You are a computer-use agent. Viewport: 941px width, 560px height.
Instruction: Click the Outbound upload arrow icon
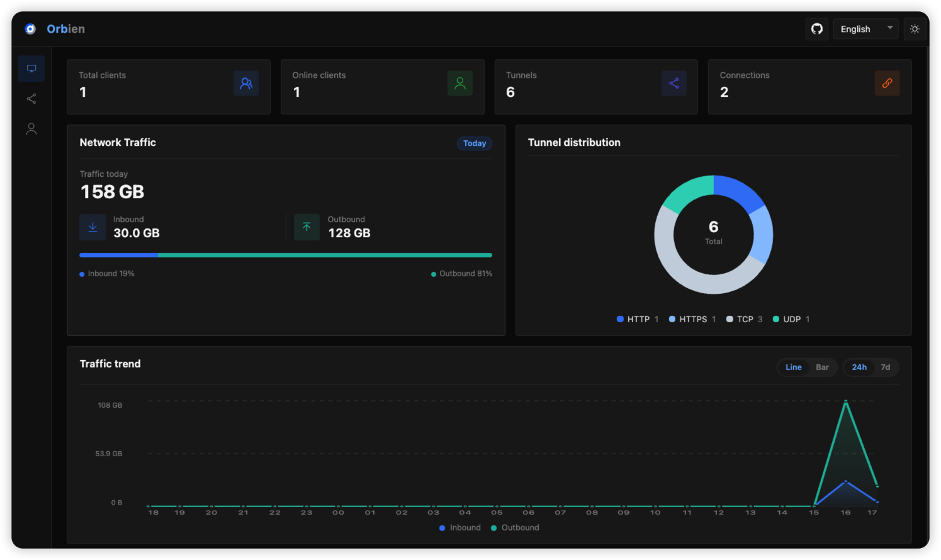[x=307, y=227]
